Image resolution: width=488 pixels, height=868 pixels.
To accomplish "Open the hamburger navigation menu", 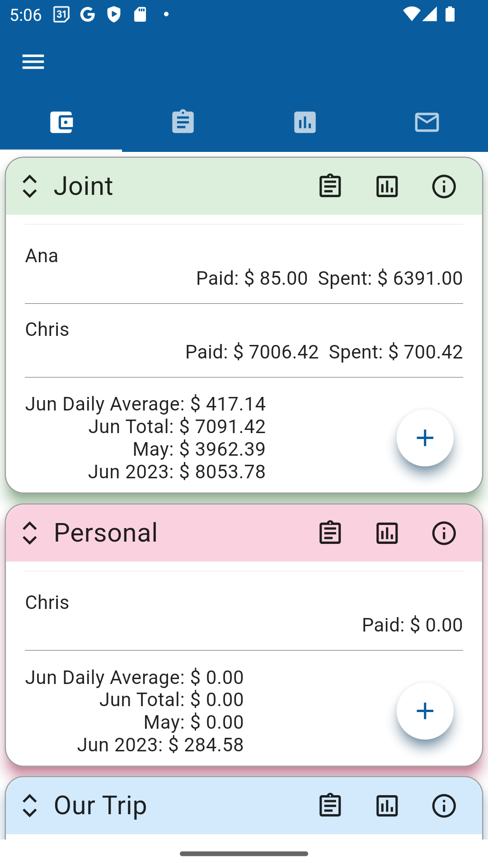I will (33, 61).
